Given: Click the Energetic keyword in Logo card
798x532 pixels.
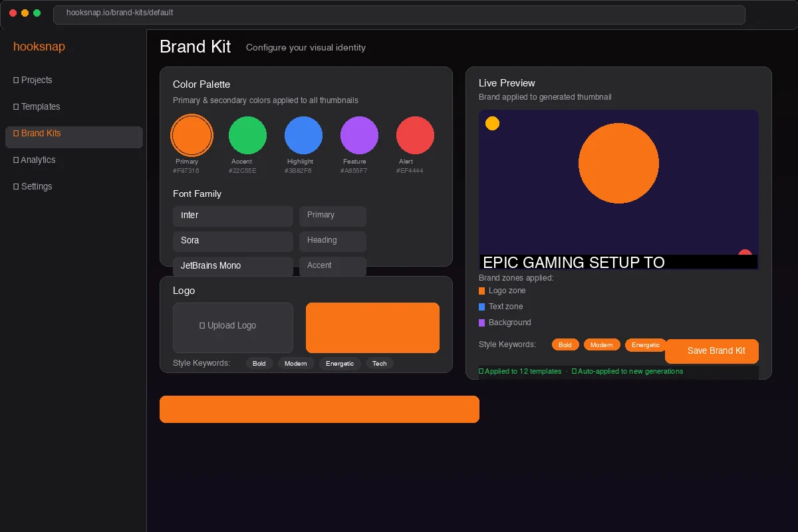Looking at the screenshot, I should [x=340, y=364].
